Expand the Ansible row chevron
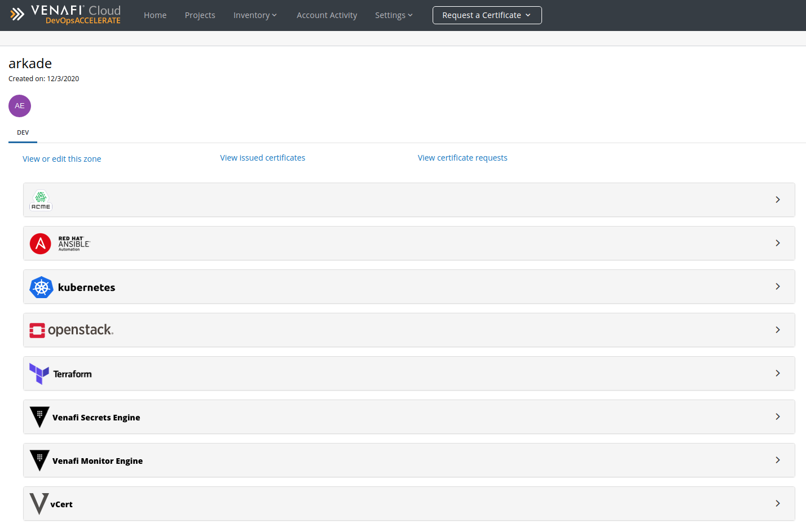Viewport: 806px width, 532px height. tap(778, 243)
